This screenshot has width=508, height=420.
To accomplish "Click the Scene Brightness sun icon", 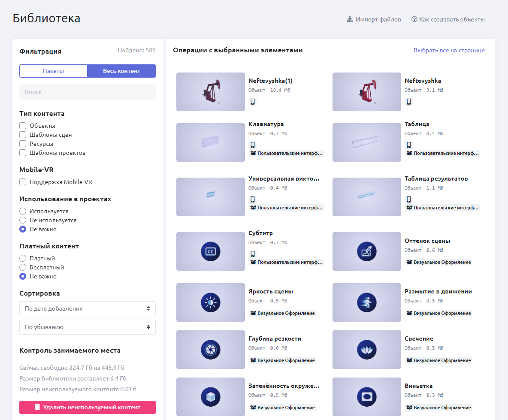I will pos(210,303).
